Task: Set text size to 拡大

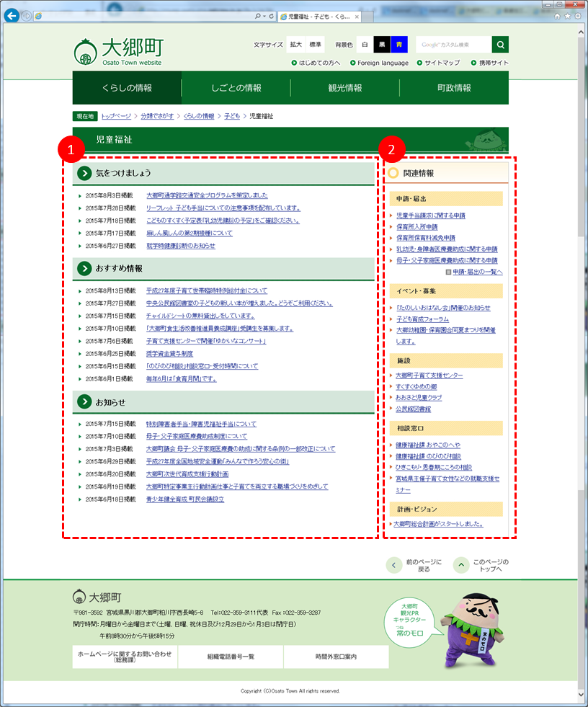Action: click(x=296, y=45)
